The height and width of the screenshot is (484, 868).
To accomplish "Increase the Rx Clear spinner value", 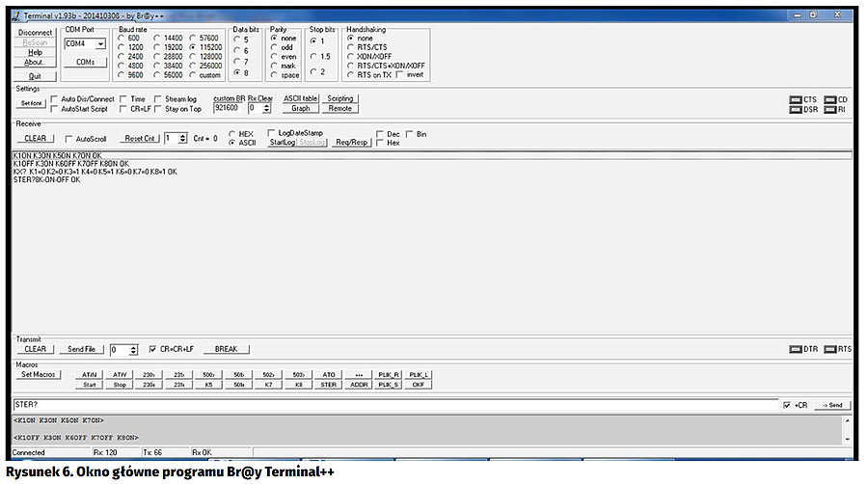I will tap(266, 105).
